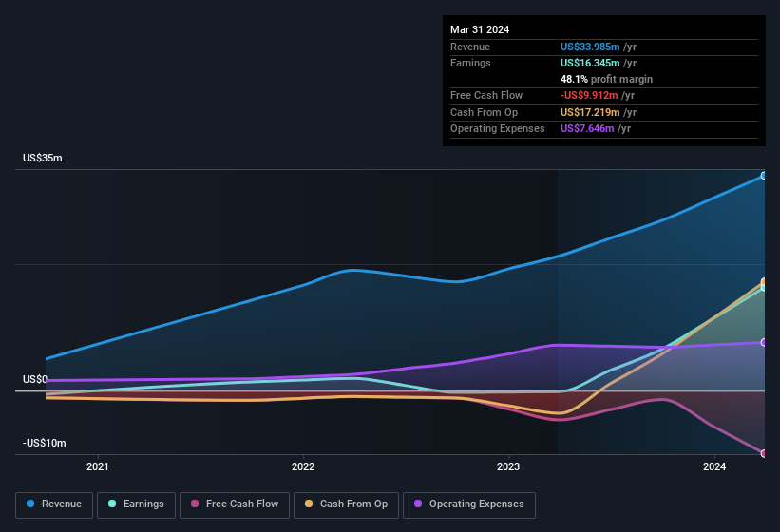
Task: Click the Cash From Op orange endpoint marker
Action: click(x=763, y=282)
